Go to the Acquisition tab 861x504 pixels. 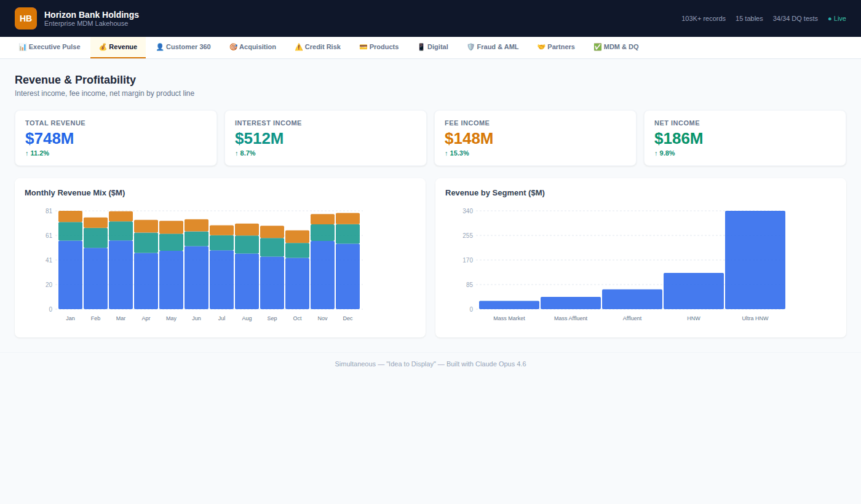pyautogui.click(x=253, y=47)
